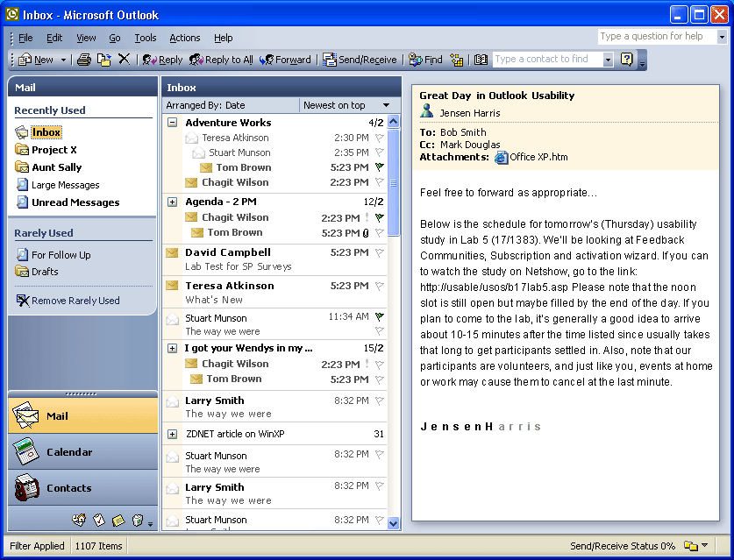The height and width of the screenshot is (560, 734).
Task: Open the help question box dropdown
Action: [x=722, y=37]
